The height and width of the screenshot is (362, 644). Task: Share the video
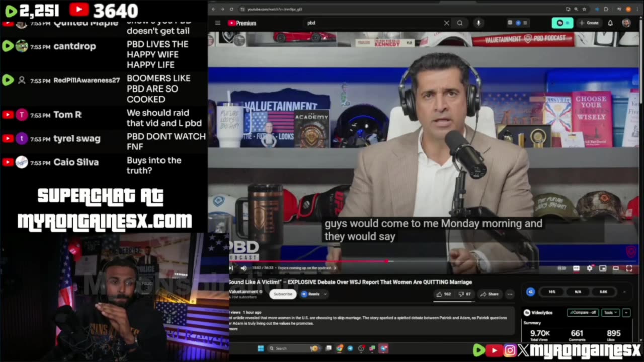pyautogui.click(x=490, y=294)
